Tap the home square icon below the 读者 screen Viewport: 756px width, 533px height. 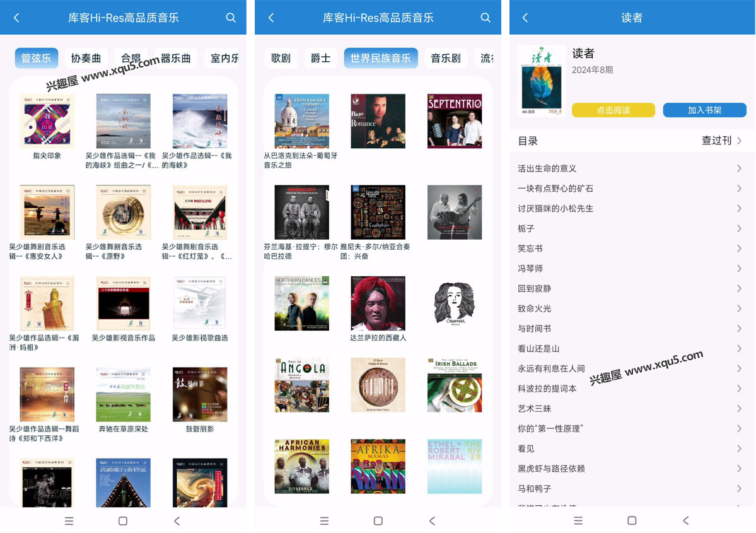632,521
